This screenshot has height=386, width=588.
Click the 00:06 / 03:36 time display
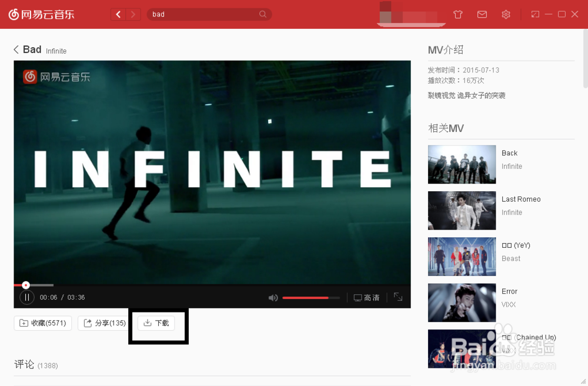pos(62,298)
